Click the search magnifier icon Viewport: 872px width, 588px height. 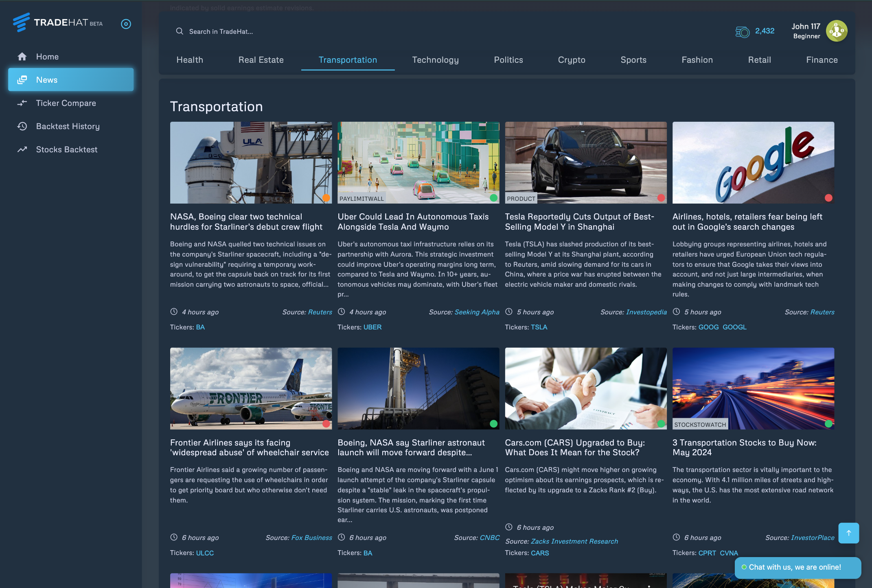[179, 31]
